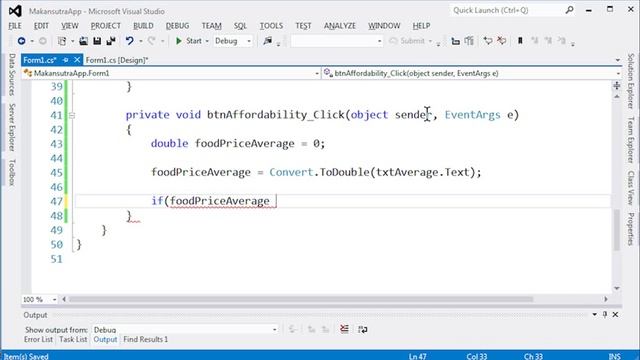Click the Submit button in toolbar
Screen dimensions: 640x360
pyautogui.click(x=410, y=41)
